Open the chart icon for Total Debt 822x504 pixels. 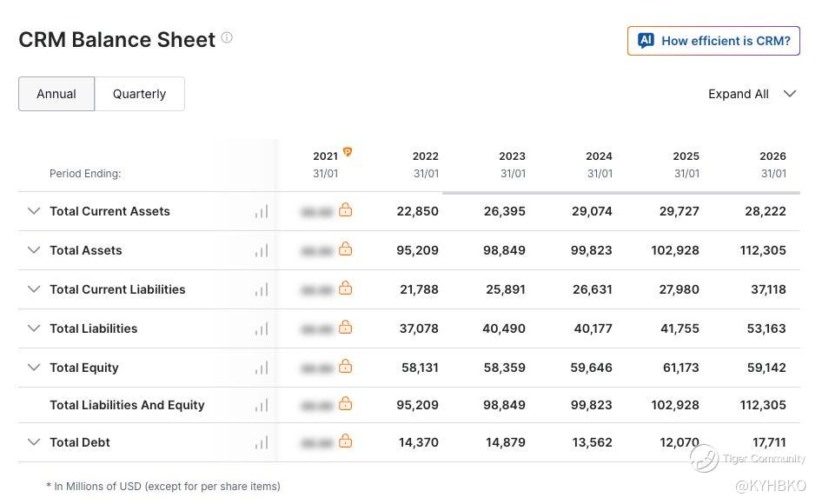click(262, 442)
